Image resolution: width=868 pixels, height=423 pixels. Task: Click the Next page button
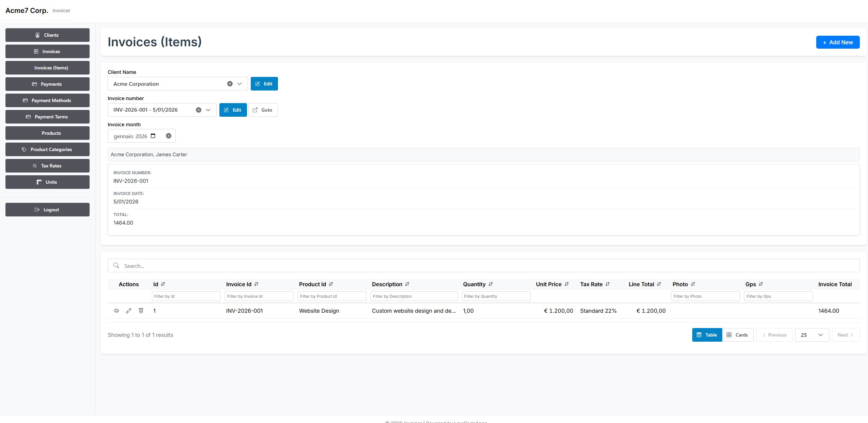[846, 335]
